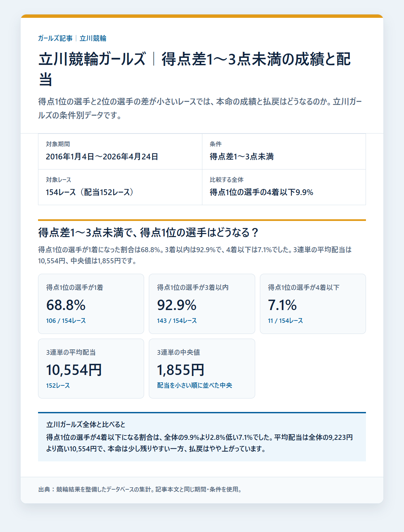Select the 条件 label

click(215, 144)
